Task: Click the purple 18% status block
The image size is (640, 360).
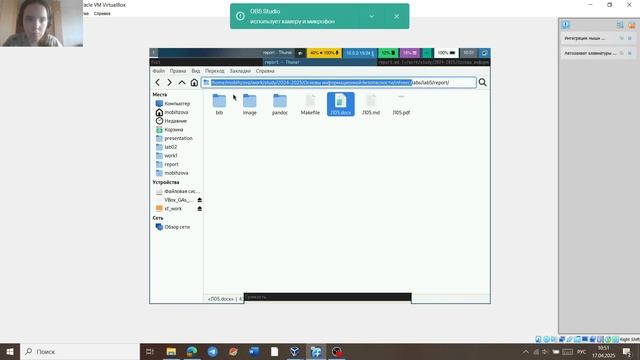Action: [x=409, y=53]
